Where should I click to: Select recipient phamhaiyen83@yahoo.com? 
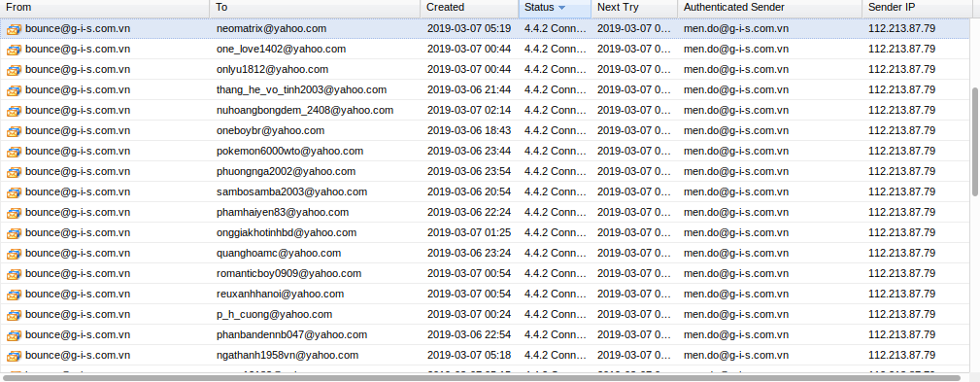(283, 213)
